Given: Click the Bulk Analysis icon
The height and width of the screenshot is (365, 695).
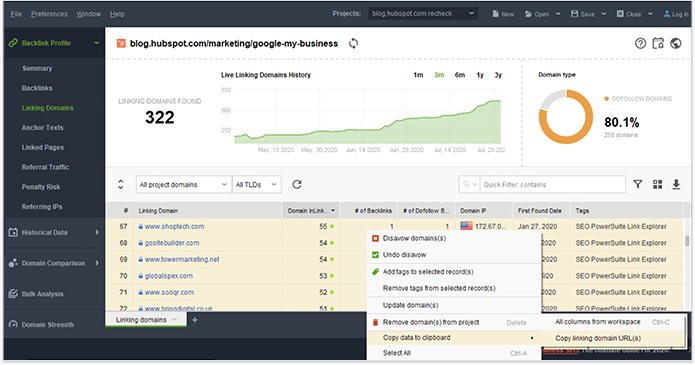Looking at the screenshot, I should click(13, 294).
